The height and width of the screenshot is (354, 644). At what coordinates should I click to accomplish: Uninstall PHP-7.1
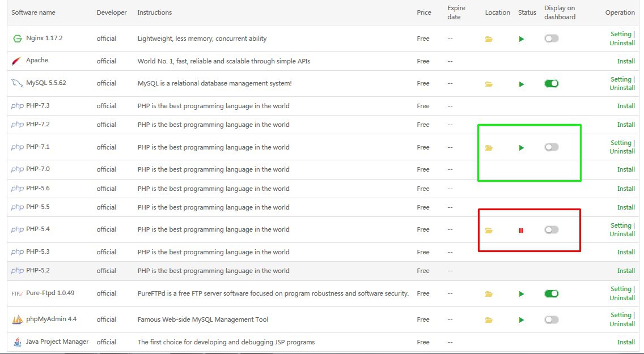[622, 151]
